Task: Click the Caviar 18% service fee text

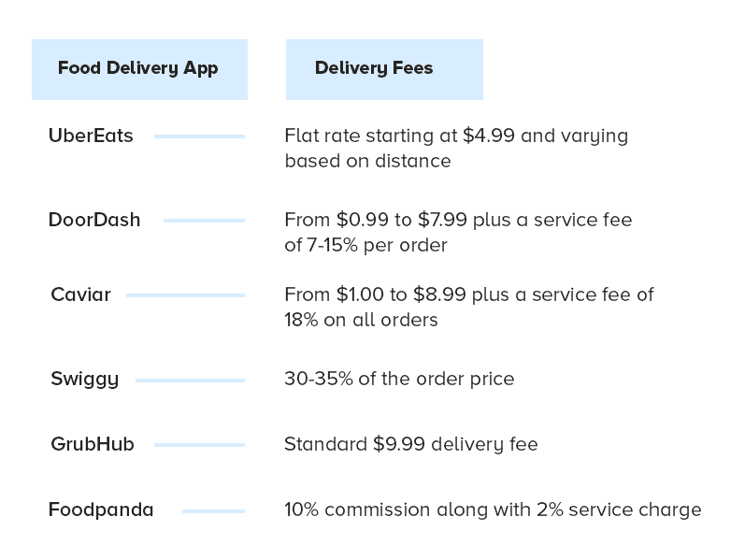Action: point(469,307)
